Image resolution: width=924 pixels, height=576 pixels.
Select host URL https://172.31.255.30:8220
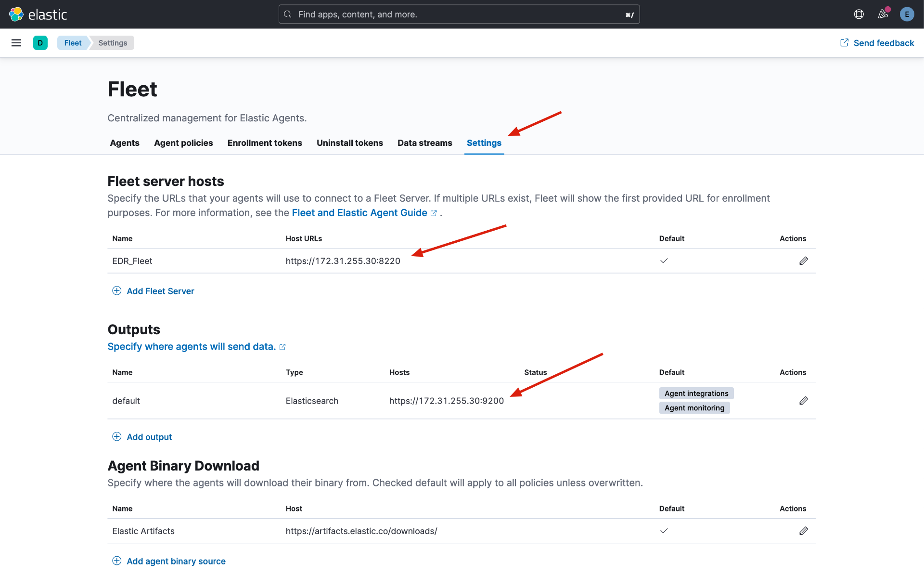pos(343,261)
